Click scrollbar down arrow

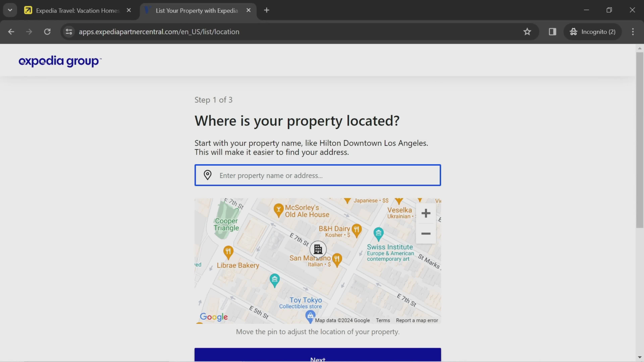click(x=640, y=357)
